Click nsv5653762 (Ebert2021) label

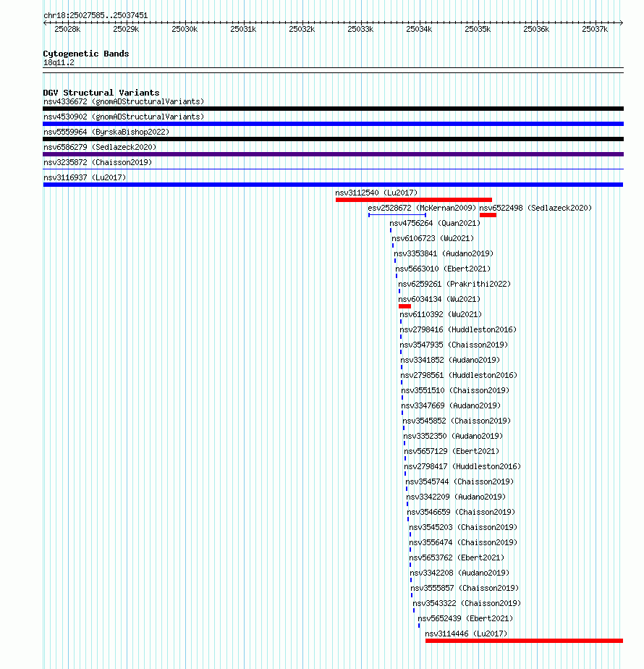pos(457,557)
